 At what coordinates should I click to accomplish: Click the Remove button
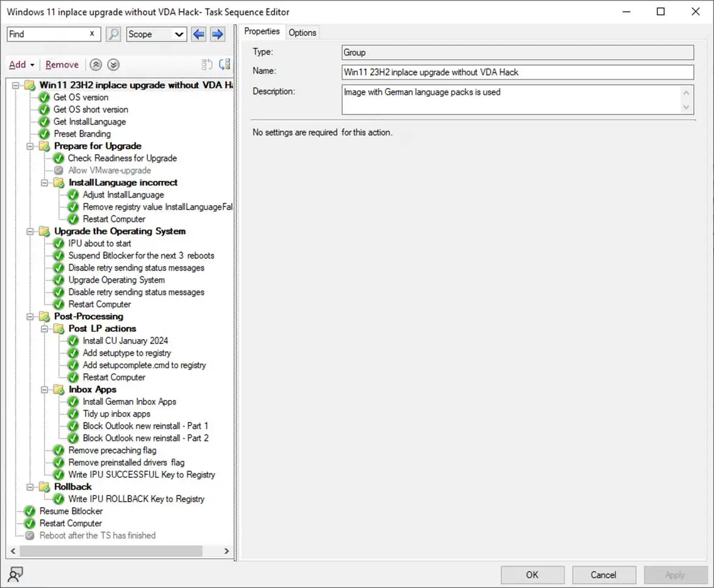(x=62, y=65)
